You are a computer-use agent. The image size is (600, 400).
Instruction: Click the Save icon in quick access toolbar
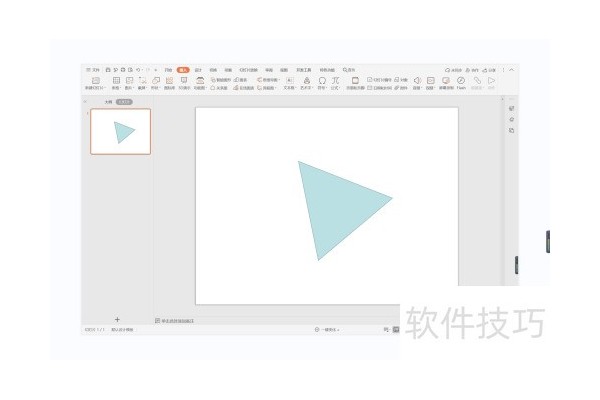coord(108,70)
